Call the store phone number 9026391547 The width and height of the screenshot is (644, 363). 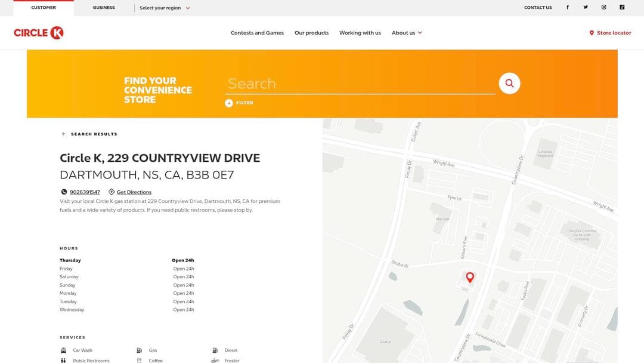pos(85,192)
